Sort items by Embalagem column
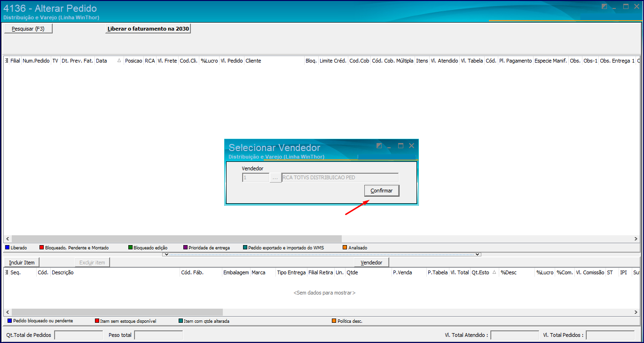 coord(236,272)
